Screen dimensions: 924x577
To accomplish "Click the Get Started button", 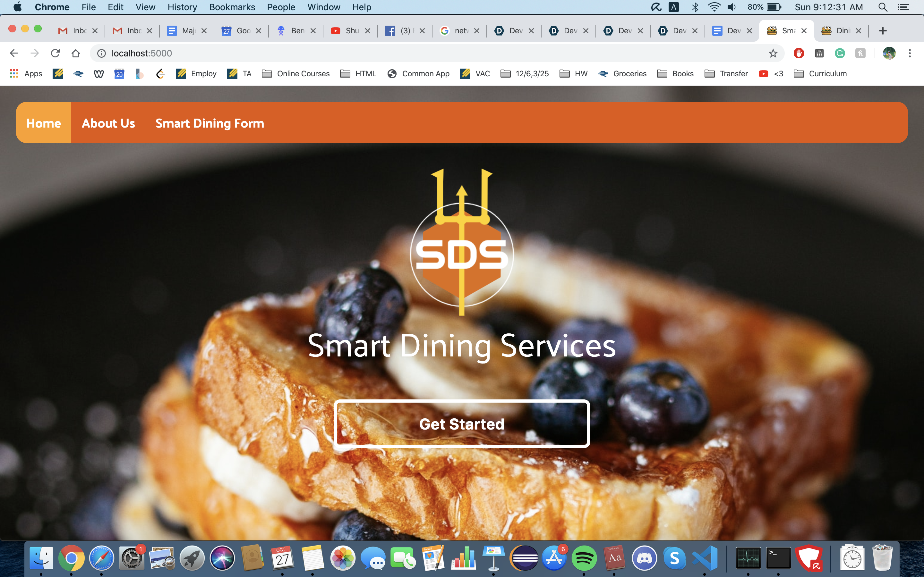I will coord(462,424).
